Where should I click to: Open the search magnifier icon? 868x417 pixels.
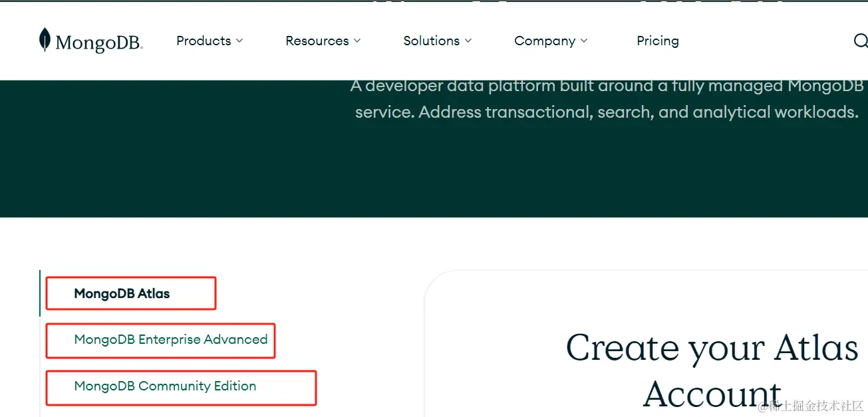click(861, 41)
